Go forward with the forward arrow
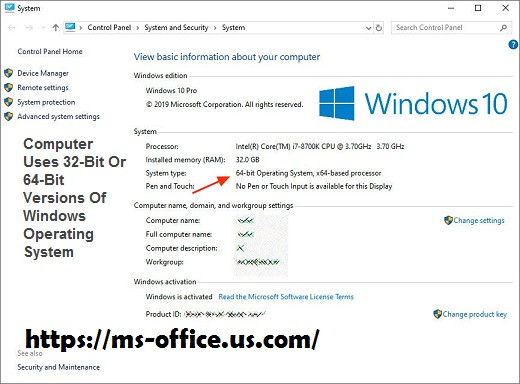520x384 pixels. click(30, 28)
